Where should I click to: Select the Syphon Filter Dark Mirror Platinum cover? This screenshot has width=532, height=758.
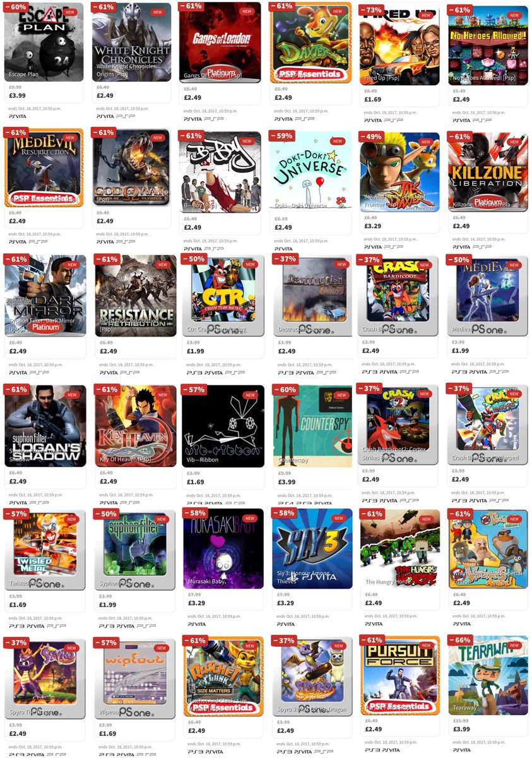[x=45, y=297]
